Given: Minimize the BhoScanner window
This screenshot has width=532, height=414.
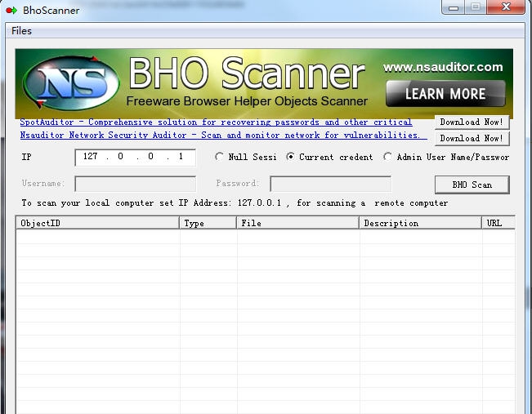Looking at the screenshot, I should 454,7.
